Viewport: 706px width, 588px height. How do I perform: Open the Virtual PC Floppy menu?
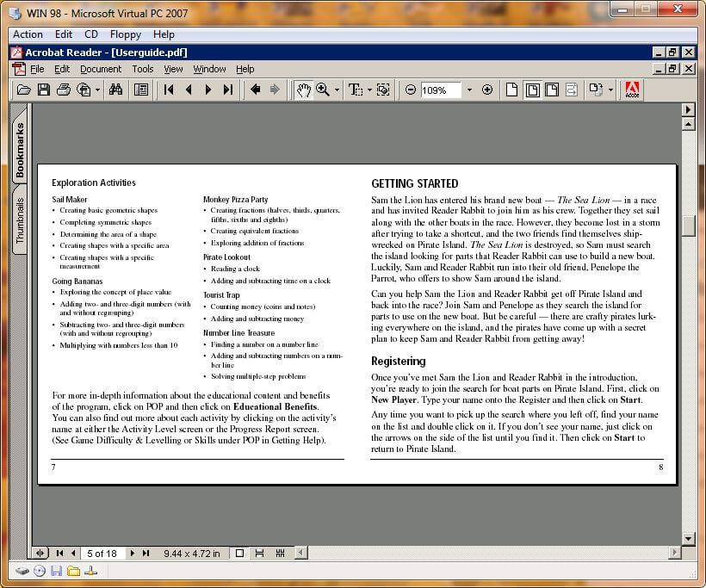pyautogui.click(x=126, y=34)
